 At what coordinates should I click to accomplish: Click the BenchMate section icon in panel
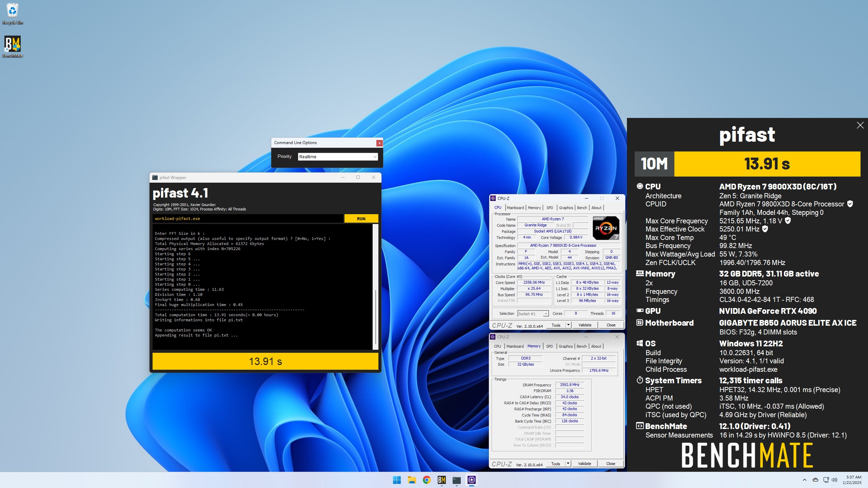640,426
